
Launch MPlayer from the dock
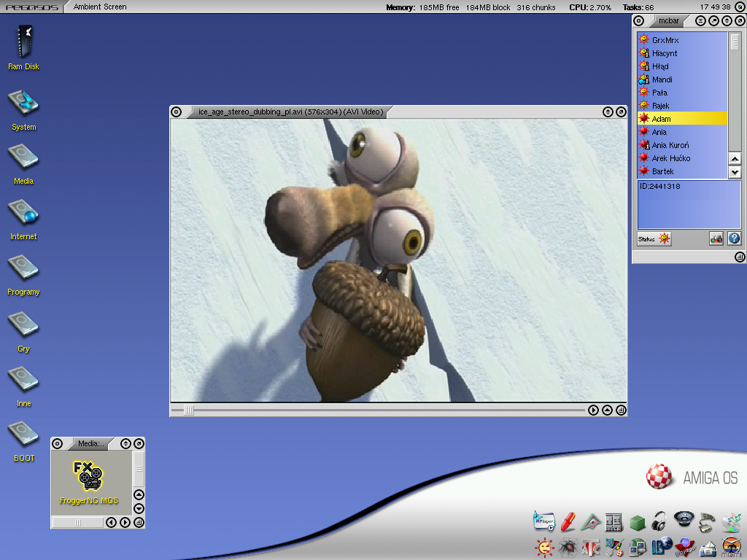tap(544, 521)
